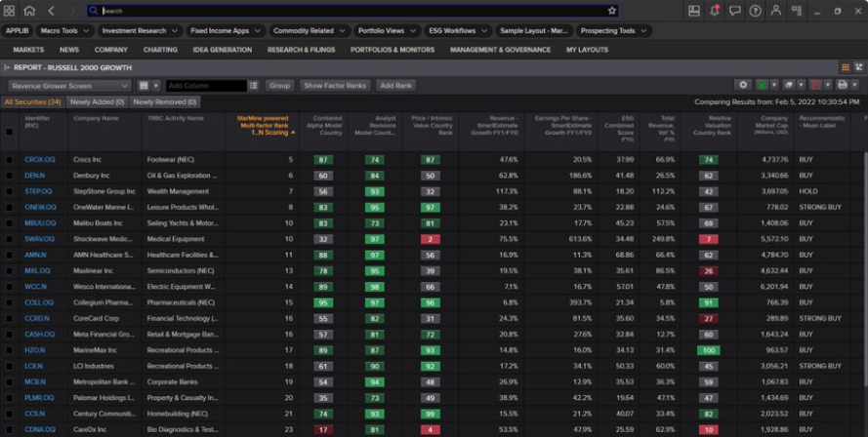This screenshot has width=868, height=437.
Task: Click the help question mark icon
Action: coord(756,11)
